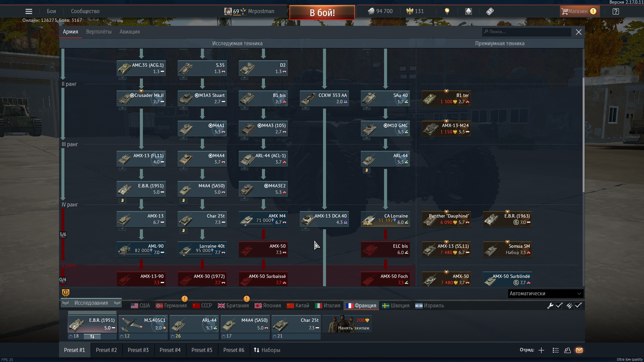Select the Preset #2 tab
Screen dimensions: 644x362
click(106, 350)
